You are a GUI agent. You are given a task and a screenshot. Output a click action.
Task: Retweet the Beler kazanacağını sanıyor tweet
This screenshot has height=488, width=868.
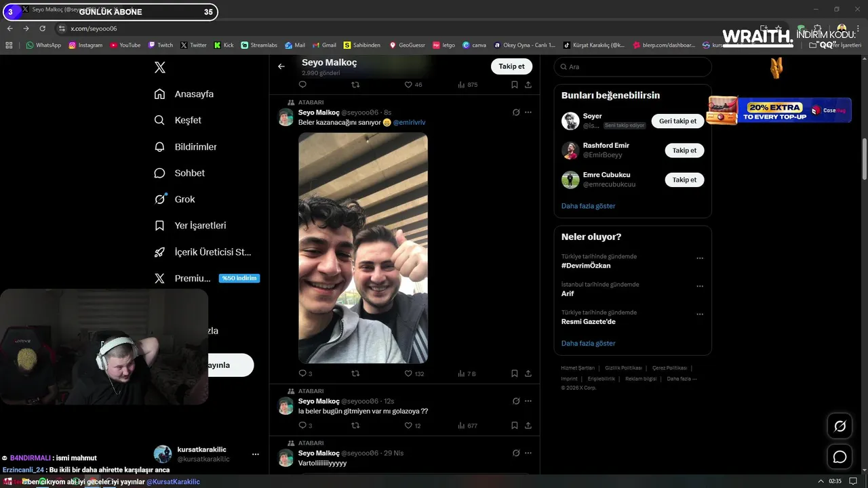355,373
